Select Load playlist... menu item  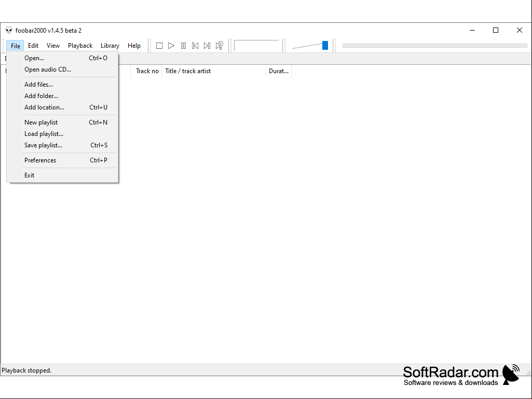[62, 134]
